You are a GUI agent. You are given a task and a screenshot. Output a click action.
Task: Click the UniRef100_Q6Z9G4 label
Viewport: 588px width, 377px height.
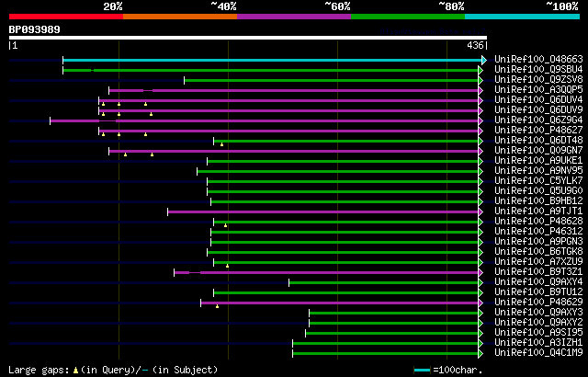coord(538,120)
